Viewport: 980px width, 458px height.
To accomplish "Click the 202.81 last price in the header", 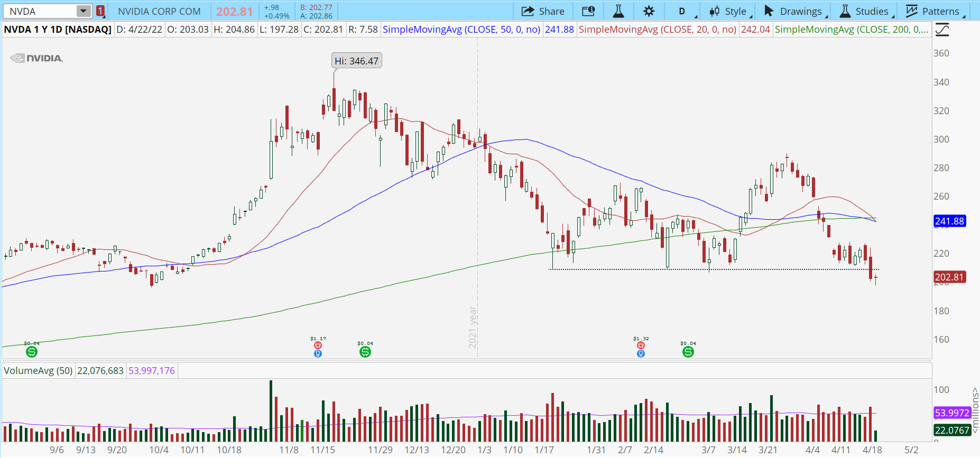I will (x=235, y=11).
